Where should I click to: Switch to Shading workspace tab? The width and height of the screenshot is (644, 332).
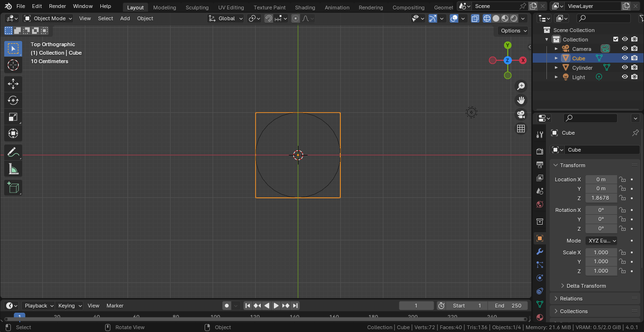click(x=305, y=8)
